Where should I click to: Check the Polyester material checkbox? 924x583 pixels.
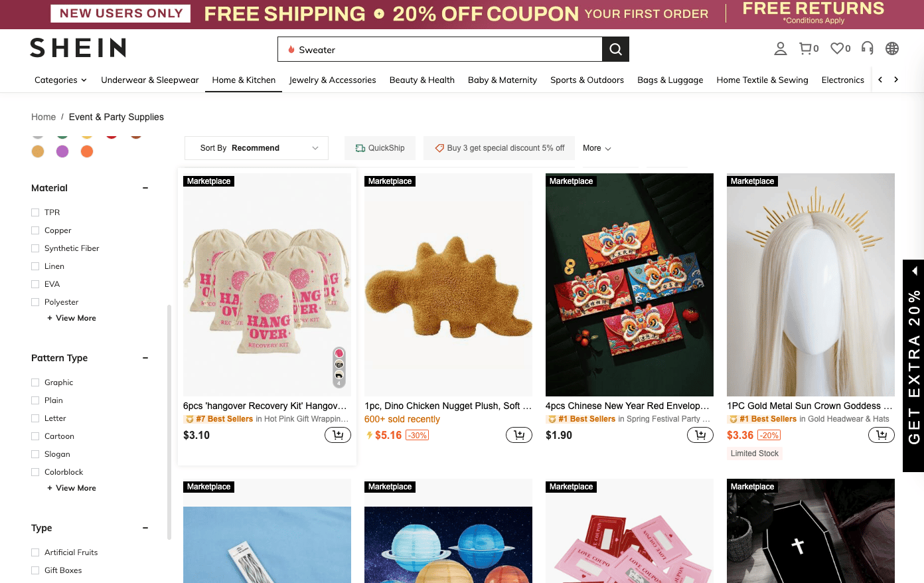(x=35, y=302)
